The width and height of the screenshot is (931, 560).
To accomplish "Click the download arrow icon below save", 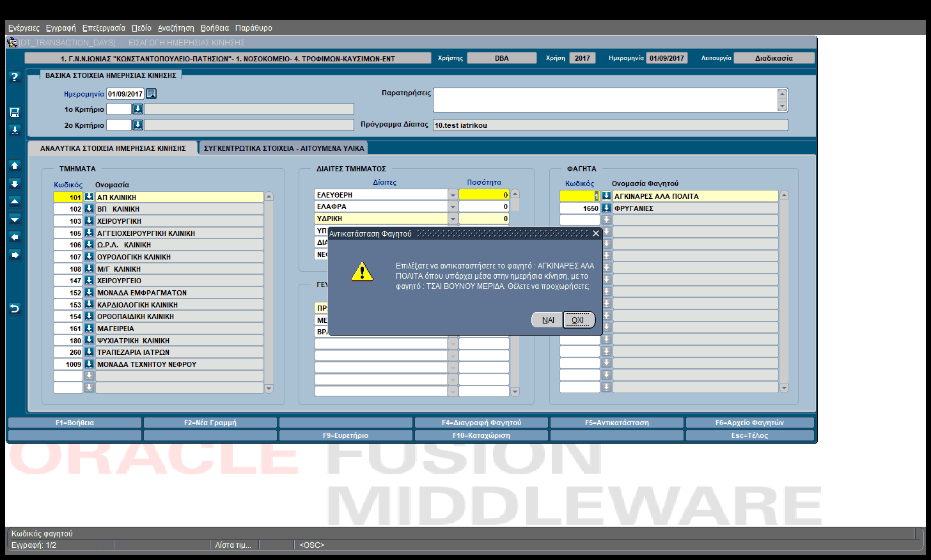I will pos(15,130).
